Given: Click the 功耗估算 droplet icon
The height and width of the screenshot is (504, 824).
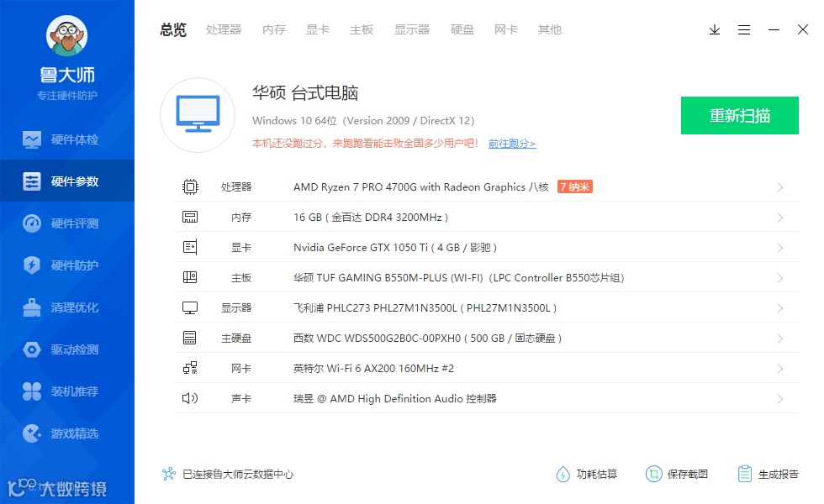Looking at the screenshot, I should (x=563, y=474).
